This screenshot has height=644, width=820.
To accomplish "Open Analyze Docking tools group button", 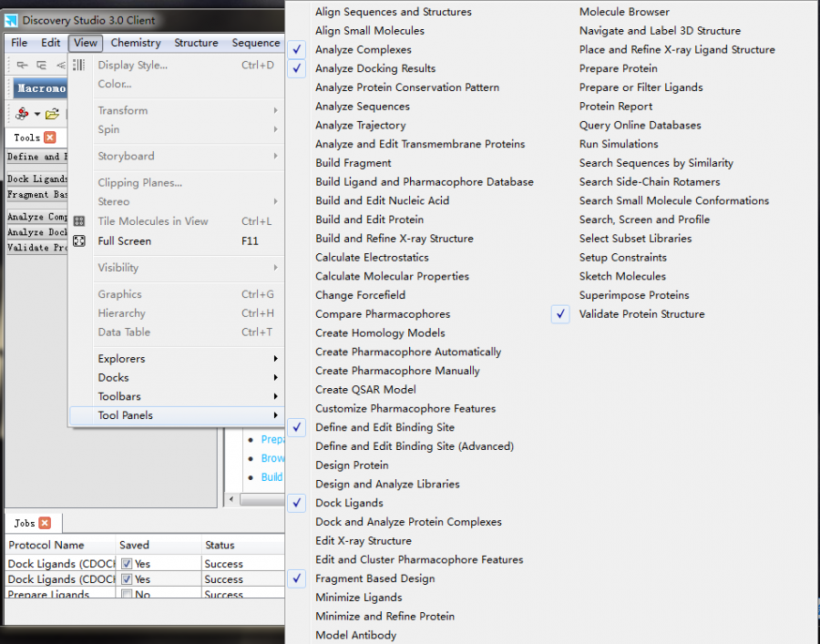I will point(37,232).
